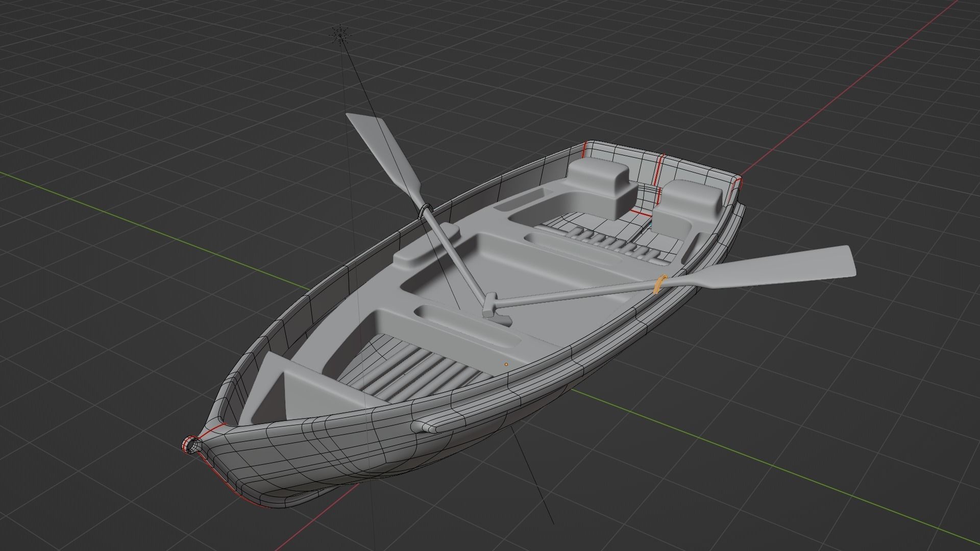The image size is (980, 551).
Task: Select the orange-highlighted oarlock on right oar
Action: pyautogui.click(x=659, y=284)
